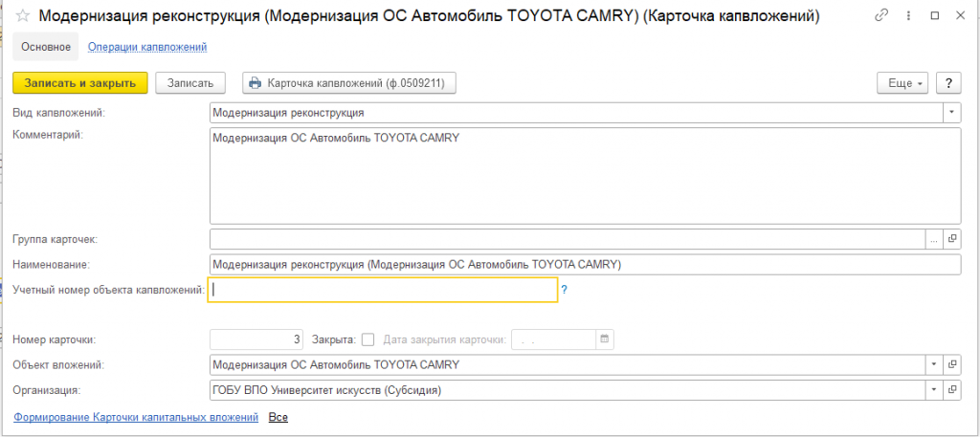This screenshot has width=980, height=437.
Task: Focus the Группа карточек field
Action: pyautogui.click(x=568, y=238)
